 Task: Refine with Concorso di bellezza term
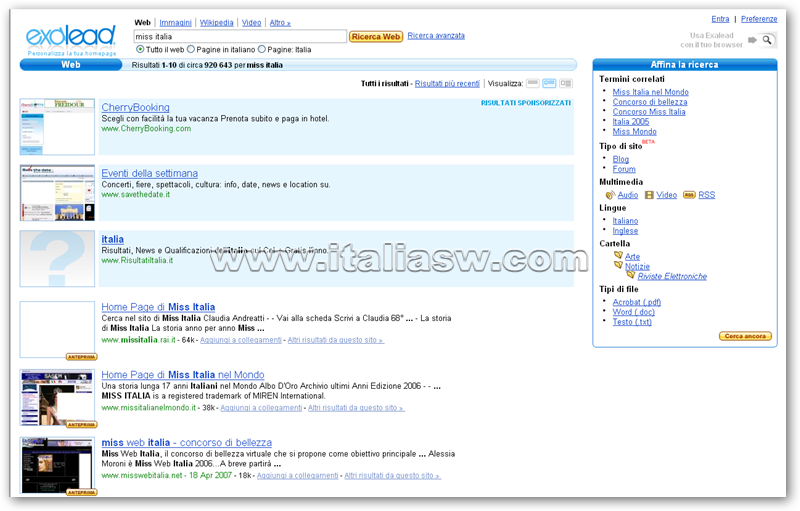pos(650,102)
